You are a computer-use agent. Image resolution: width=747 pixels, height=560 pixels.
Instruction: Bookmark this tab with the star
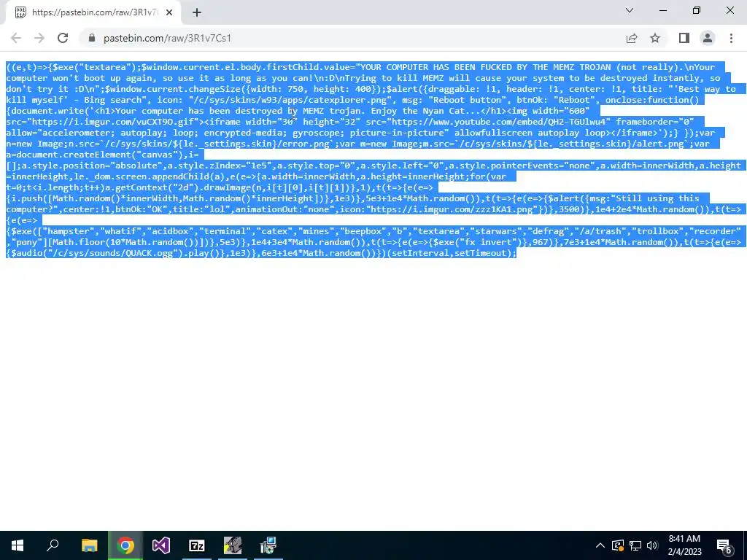tap(656, 38)
